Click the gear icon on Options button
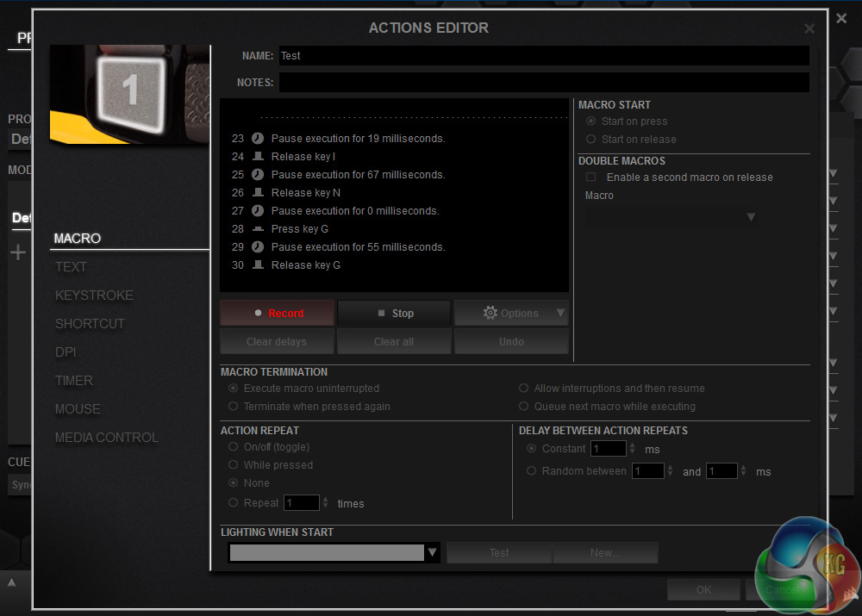The image size is (862, 616). pyautogui.click(x=490, y=313)
